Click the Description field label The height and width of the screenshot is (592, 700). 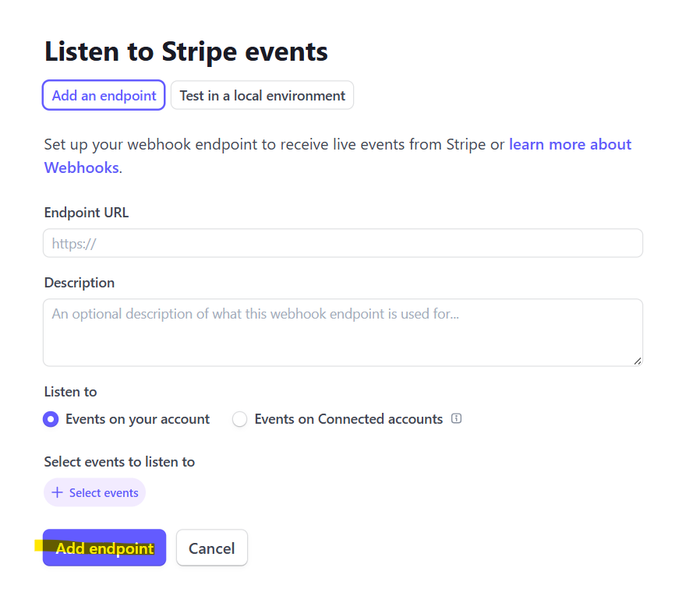(80, 283)
